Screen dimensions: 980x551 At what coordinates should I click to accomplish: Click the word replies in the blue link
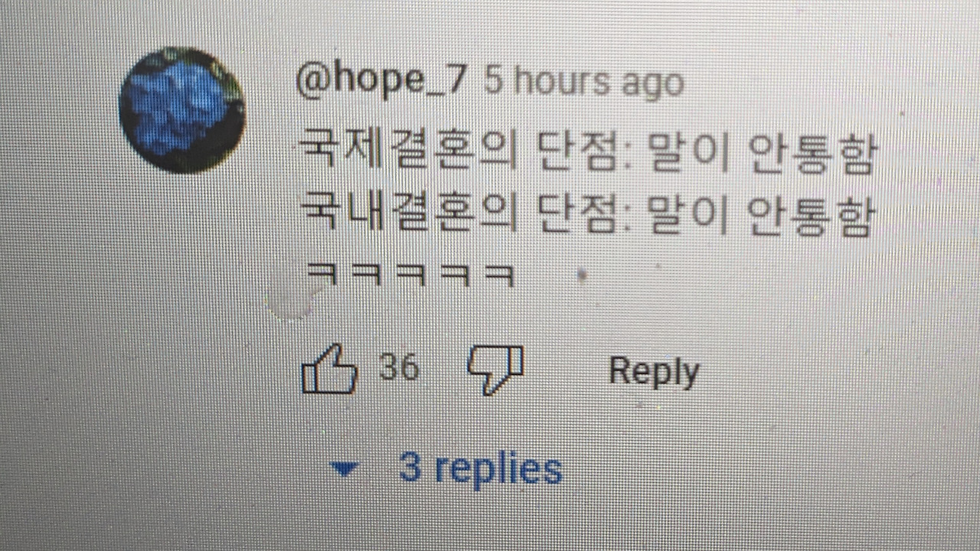(x=498, y=468)
